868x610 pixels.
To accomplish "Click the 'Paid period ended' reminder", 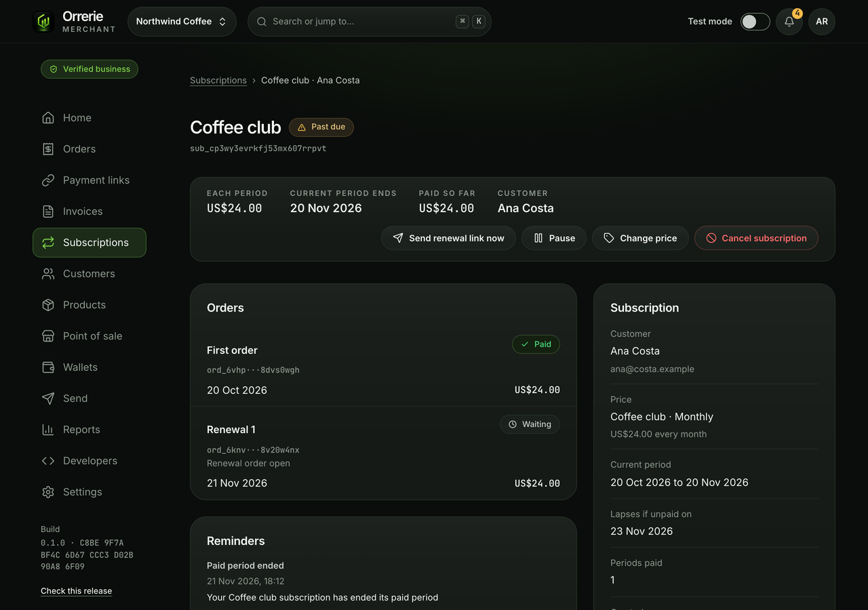I will click(245, 565).
